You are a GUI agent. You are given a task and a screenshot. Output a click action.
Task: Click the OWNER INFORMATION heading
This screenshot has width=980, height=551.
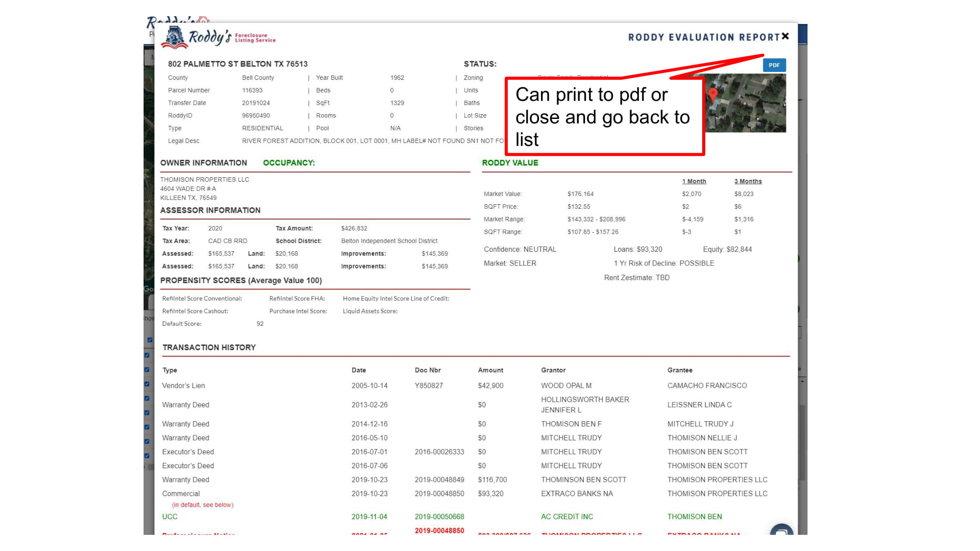point(203,163)
